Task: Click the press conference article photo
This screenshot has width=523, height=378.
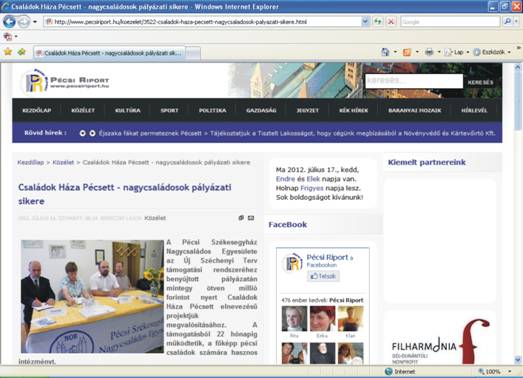Action: click(92, 296)
